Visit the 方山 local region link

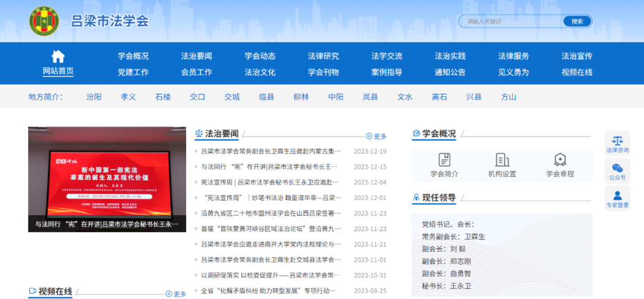(x=509, y=97)
